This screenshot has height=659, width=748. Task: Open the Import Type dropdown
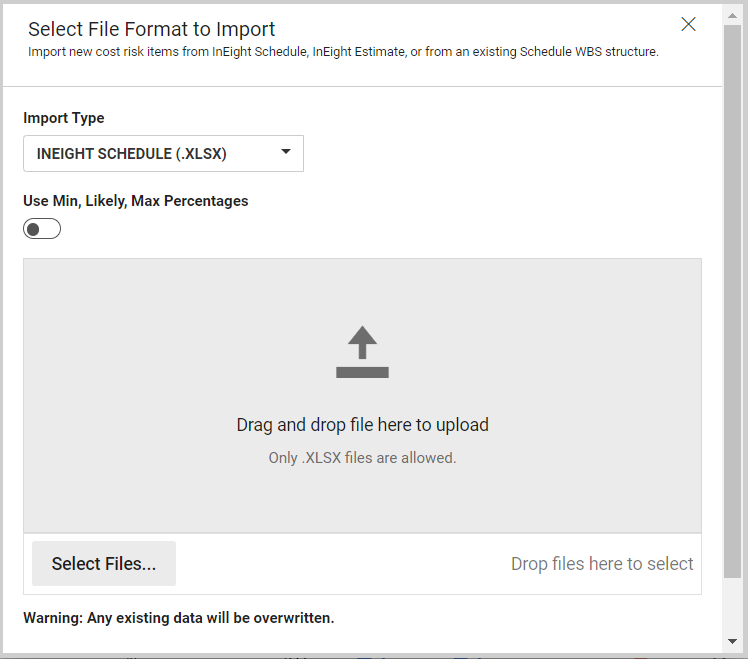[163, 154]
